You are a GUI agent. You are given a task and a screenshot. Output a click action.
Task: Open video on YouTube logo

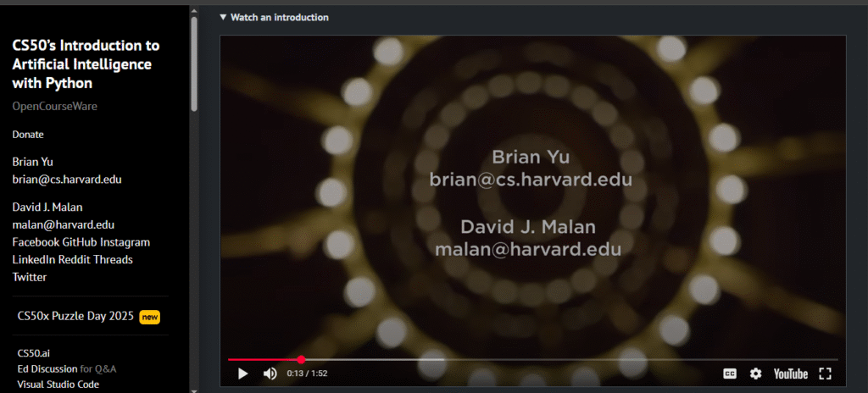point(791,374)
